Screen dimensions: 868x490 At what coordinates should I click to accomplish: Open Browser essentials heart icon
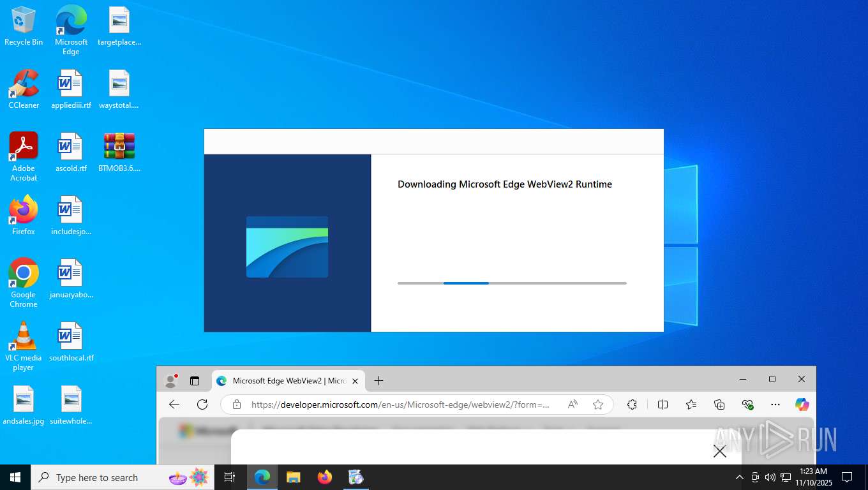pos(748,405)
